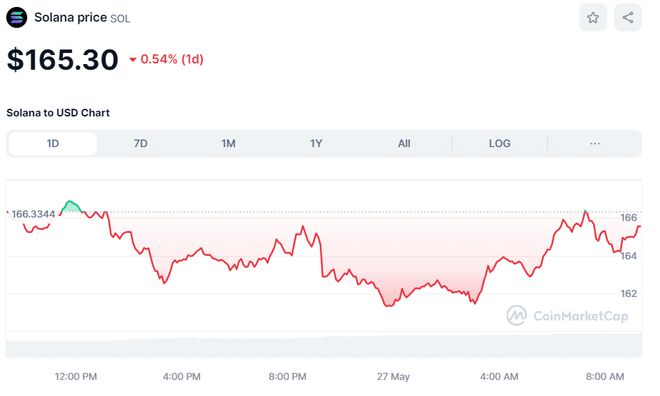Click the $165.30 current price text

(x=63, y=59)
